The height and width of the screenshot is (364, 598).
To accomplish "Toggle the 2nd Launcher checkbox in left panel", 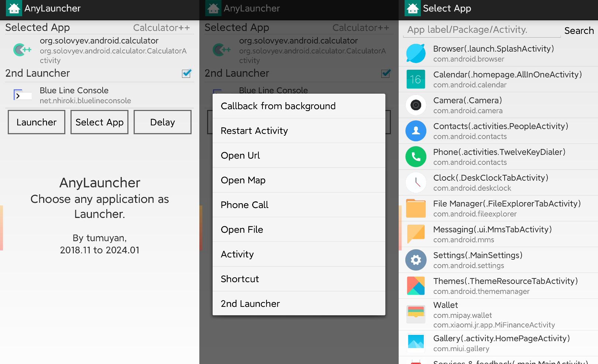I will [187, 73].
